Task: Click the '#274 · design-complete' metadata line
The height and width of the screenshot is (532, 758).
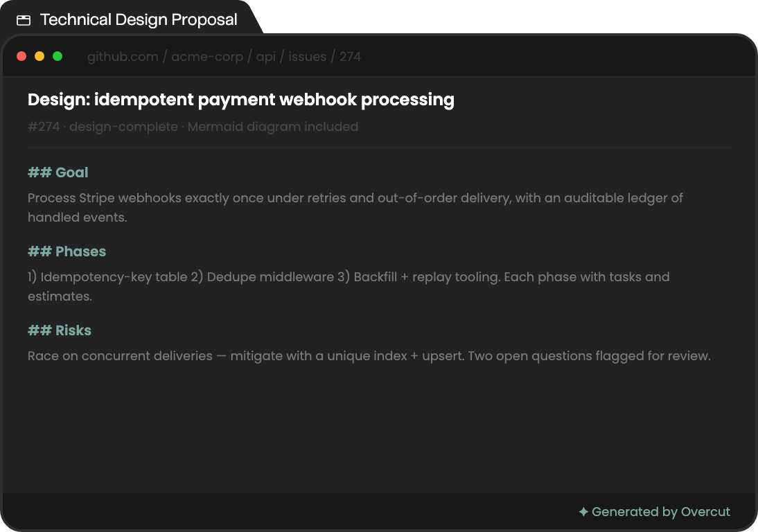Action: [193, 127]
